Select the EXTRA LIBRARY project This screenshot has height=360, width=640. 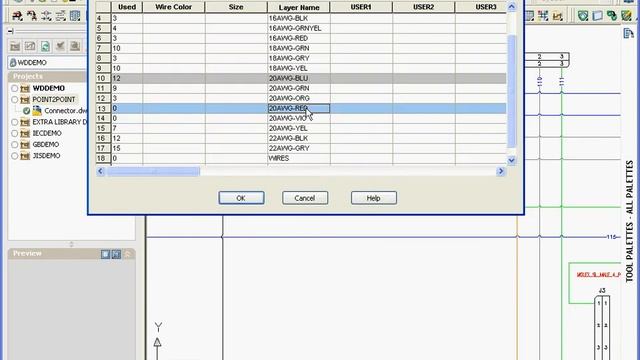tap(60, 122)
